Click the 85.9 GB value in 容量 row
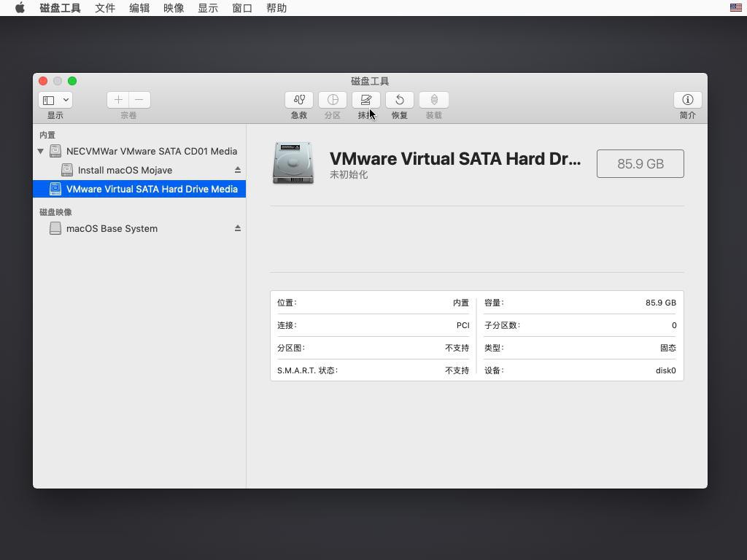Viewport: 747px width, 560px height. click(x=661, y=303)
